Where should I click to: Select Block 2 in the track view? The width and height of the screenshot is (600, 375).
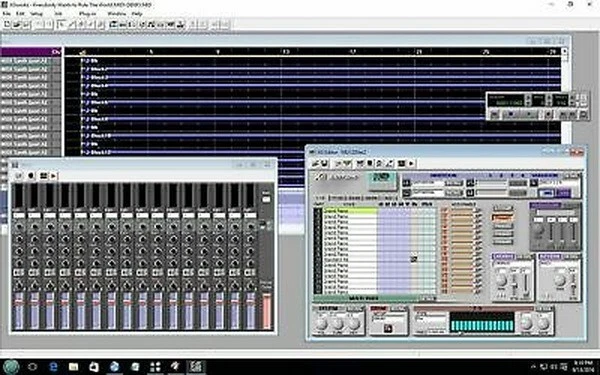click(x=321, y=69)
